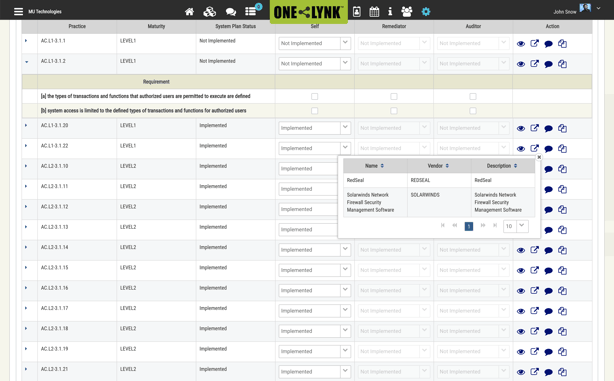Open external link for AC.L1-3.1.20
Image resolution: width=614 pixels, height=381 pixels.
(x=535, y=128)
